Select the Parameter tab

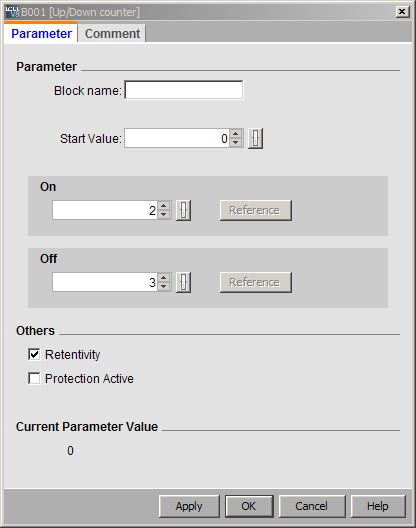coord(41,33)
